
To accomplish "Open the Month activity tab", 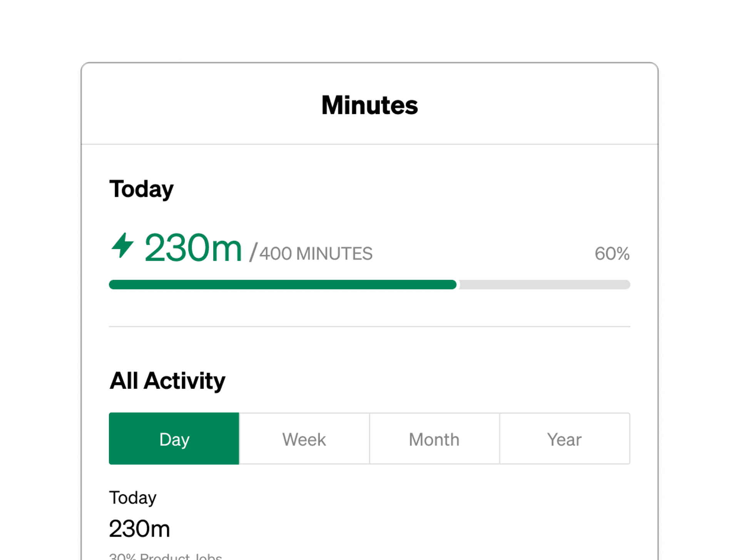I will 434,439.
